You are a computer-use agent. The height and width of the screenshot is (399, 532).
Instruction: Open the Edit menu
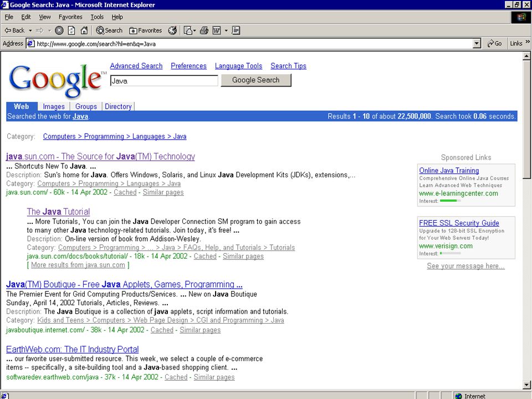pyautogui.click(x=26, y=17)
